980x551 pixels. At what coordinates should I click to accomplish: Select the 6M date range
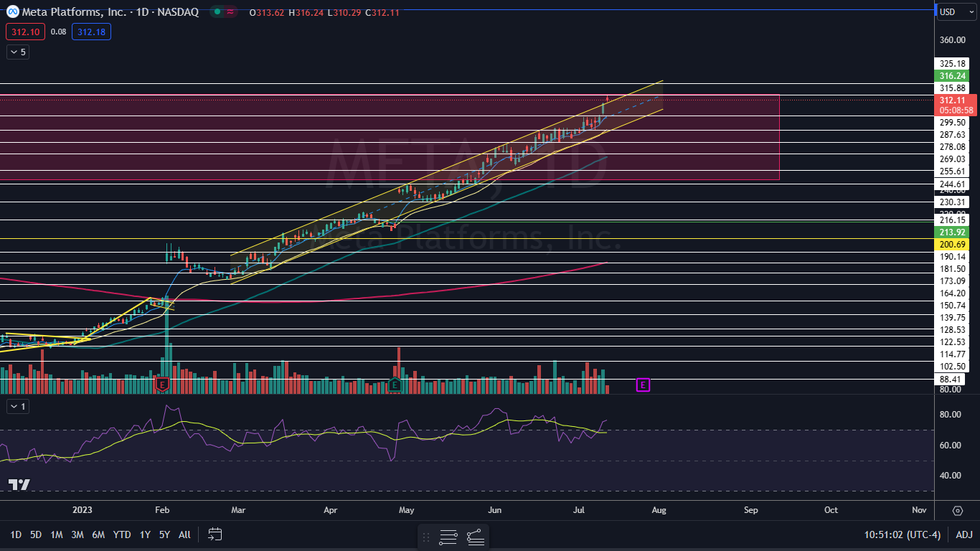coord(99,534)
